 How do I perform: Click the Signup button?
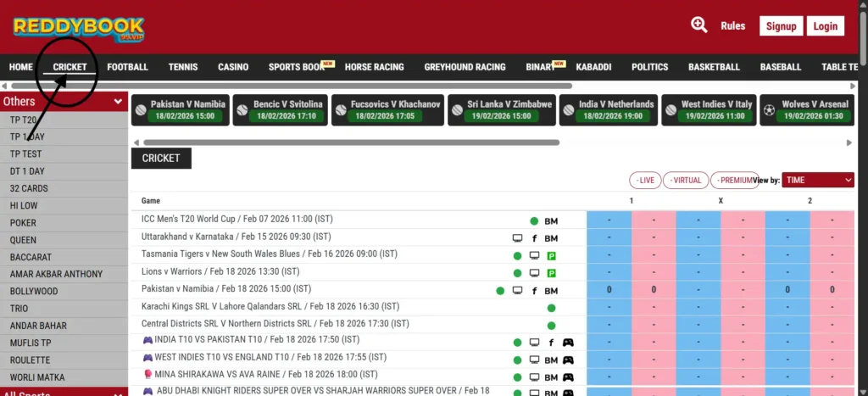click(x=781, y=26)
